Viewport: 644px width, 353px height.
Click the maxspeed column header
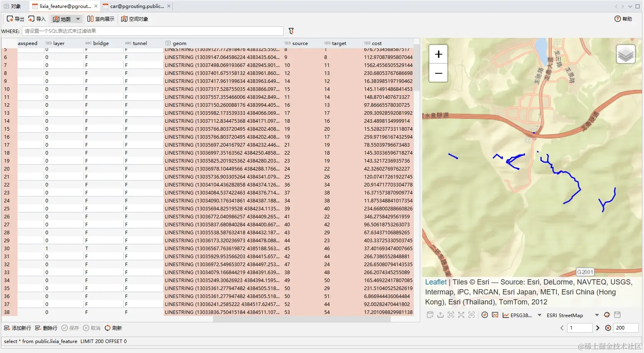(x=30, y=43)
